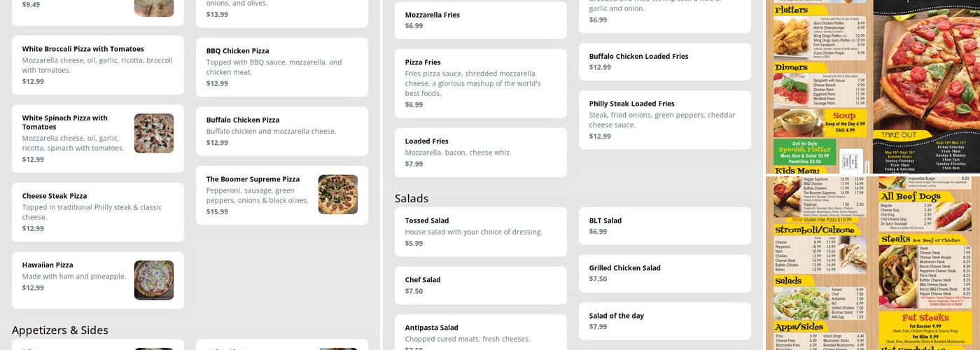
Task: Choose the Chef Salad card
Action: 480,285
